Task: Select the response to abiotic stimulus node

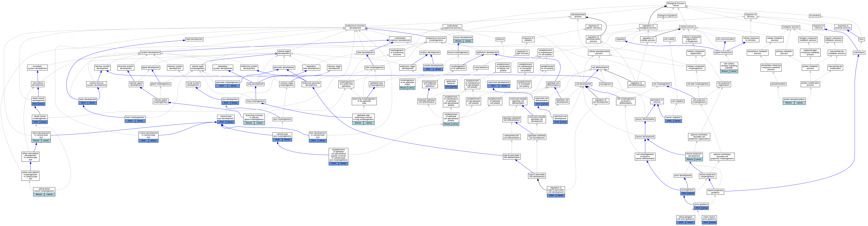Action: [x=593, y=27]
